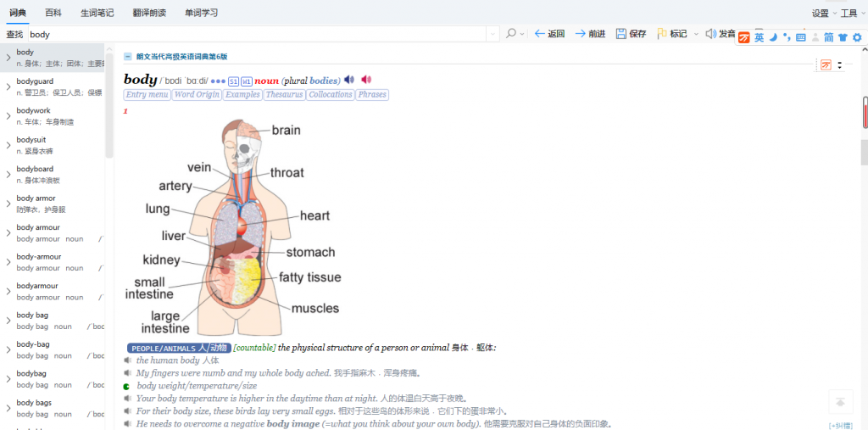The width and height of the screenshot is (868, 430).
Task: Toggle the 英 English/Chinese input mode
Action: pyautogui.click(x=759, y=37)
